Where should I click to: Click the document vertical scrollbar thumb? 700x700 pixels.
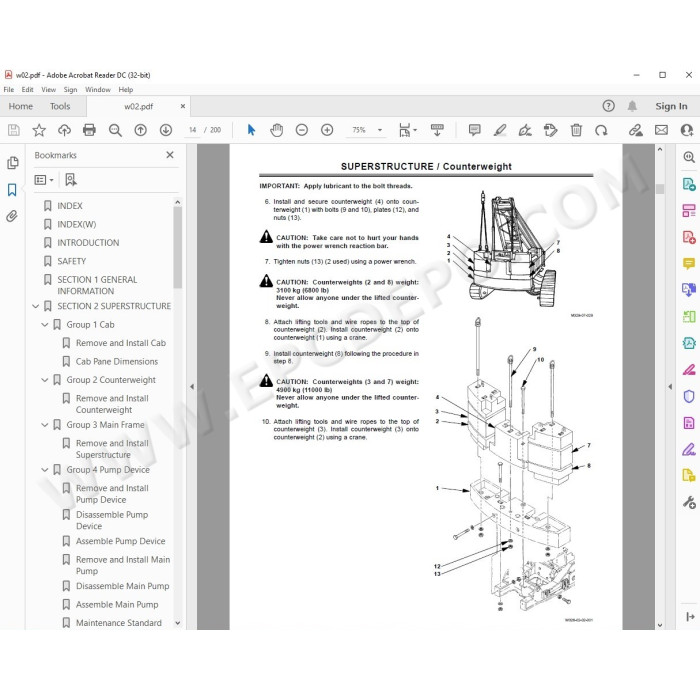point(660,188)
